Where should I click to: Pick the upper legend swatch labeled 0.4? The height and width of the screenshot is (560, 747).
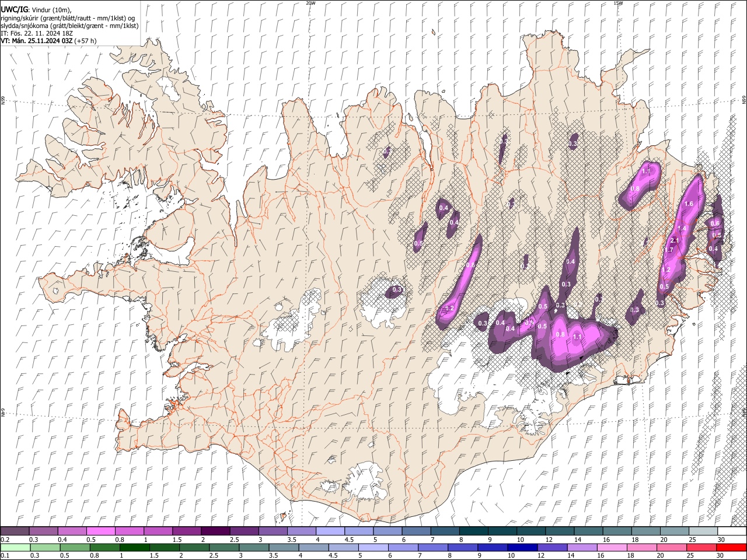72,531
